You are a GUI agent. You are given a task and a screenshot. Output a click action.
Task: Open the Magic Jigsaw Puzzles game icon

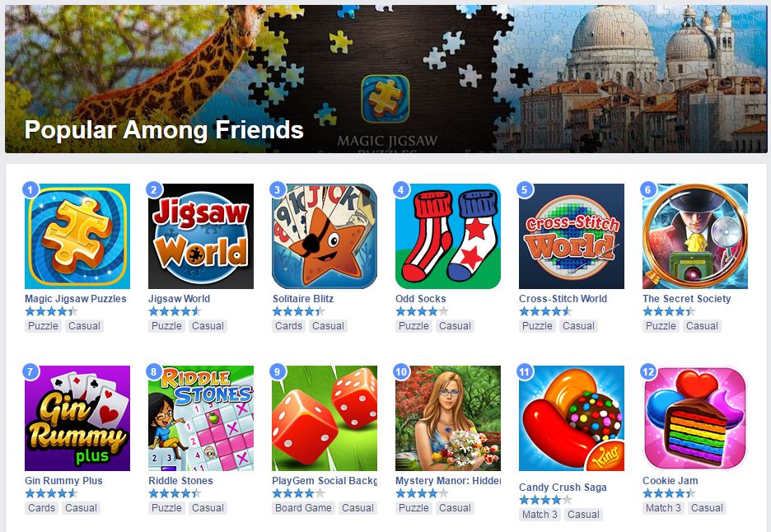point(77,236)
